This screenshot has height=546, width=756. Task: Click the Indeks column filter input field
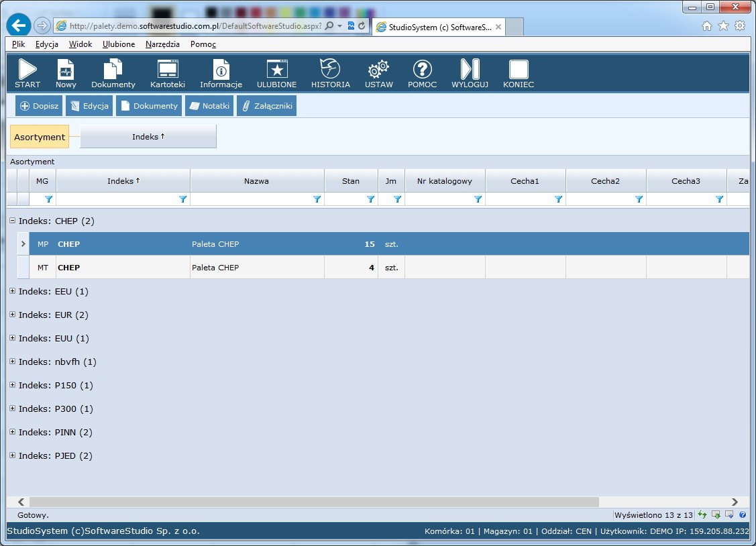(117, 199)
